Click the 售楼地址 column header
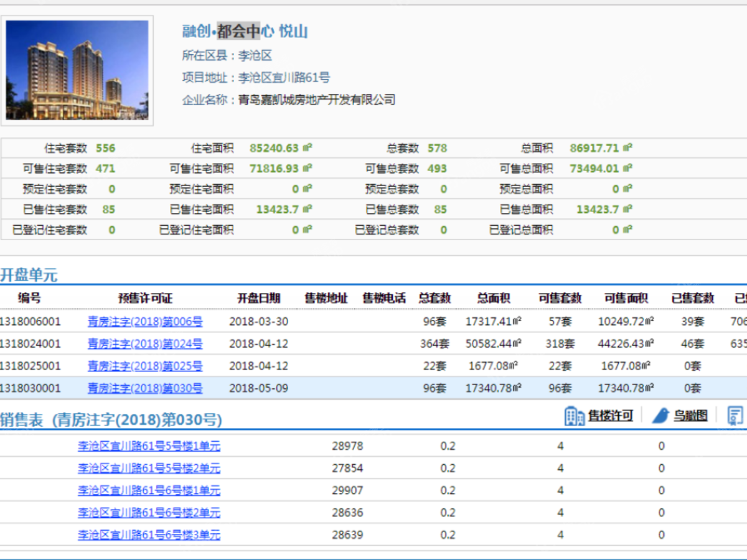 tap(326, 298)
